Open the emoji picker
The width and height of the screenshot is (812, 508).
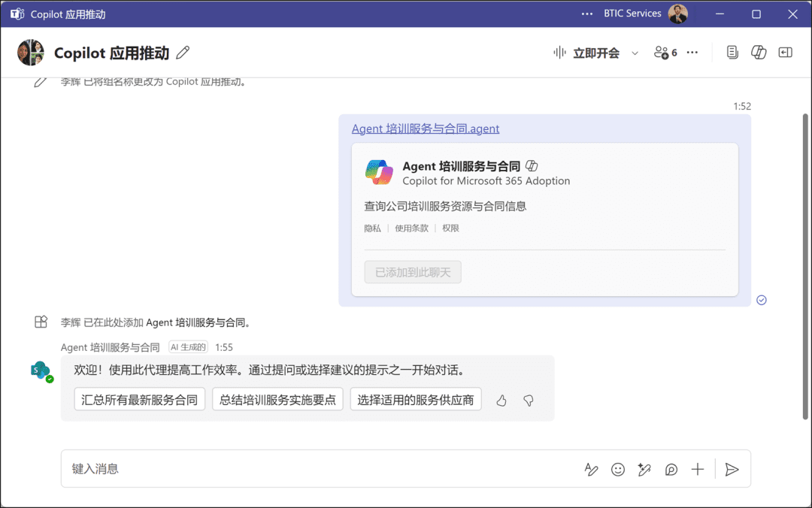(618, 469)
